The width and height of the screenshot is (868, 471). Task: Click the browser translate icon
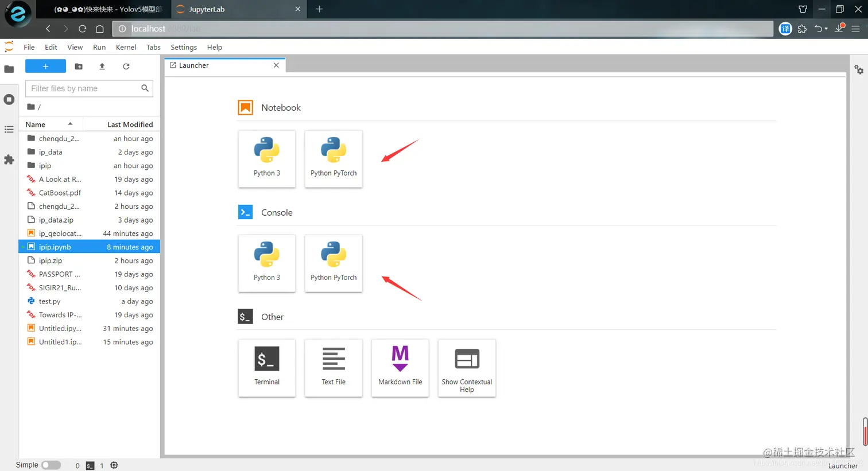tap(785, 29)
